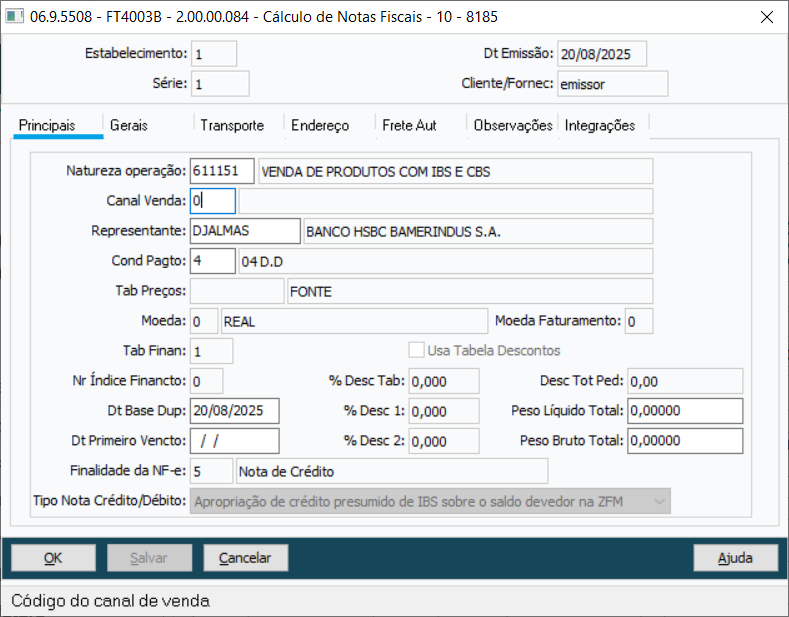Click the BANCO HSBC BAMERINDUS S.A. text
This screenshot has height=617, width=789.
click(x=478, y=231)
